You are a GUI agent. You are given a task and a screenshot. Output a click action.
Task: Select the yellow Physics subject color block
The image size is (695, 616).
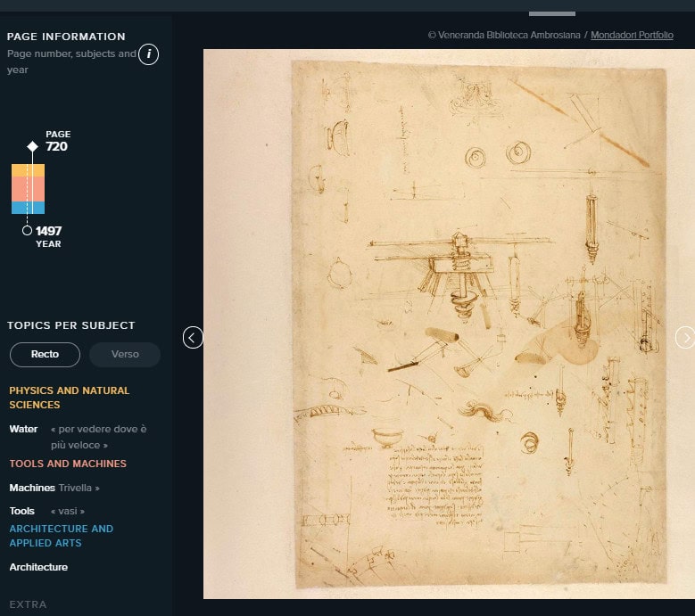28,170
